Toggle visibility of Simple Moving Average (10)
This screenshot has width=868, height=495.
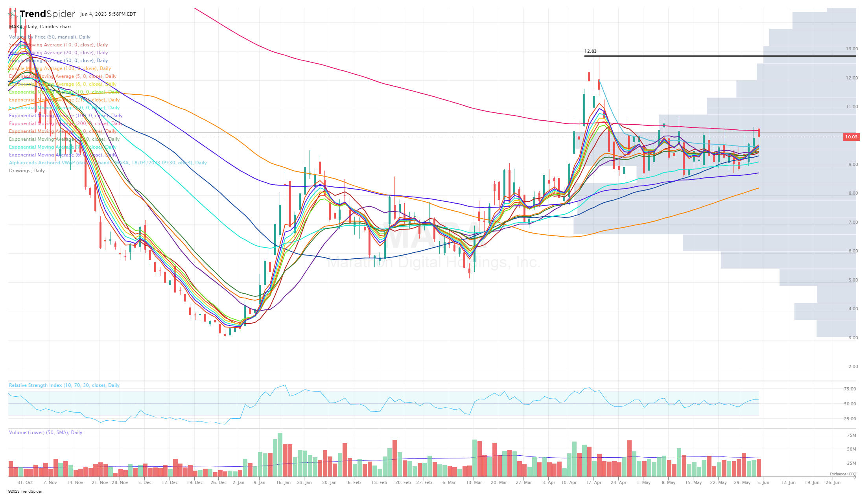tap(58, 44)
